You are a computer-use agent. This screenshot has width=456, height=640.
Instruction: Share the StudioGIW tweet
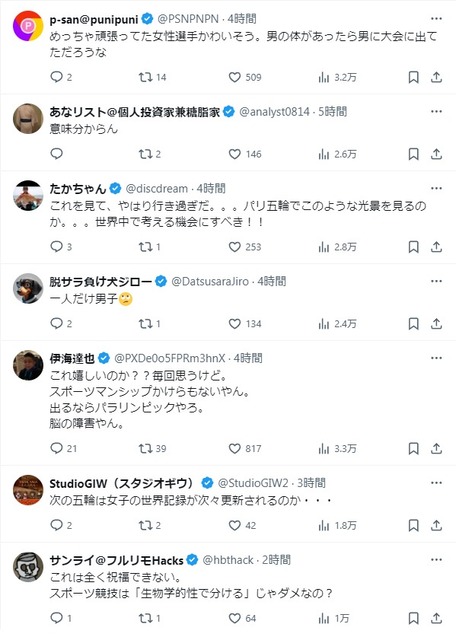(x=436, y=525)
